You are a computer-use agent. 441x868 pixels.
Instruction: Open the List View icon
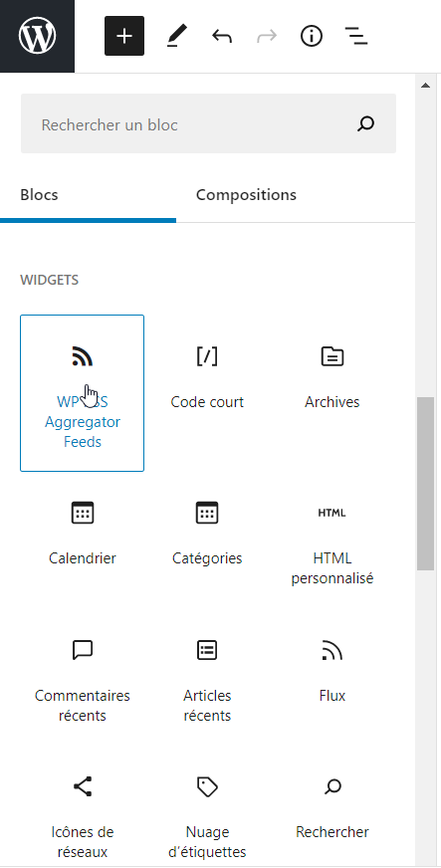coord(356,37)
